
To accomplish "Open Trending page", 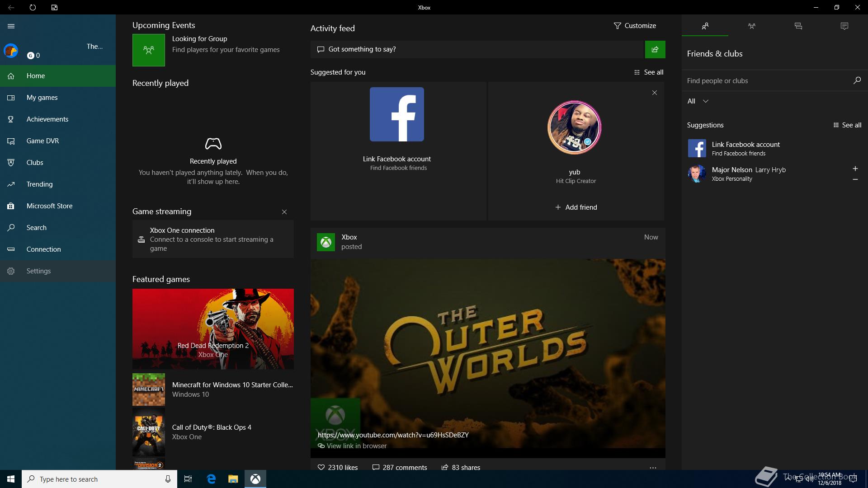I will [58, 184].
